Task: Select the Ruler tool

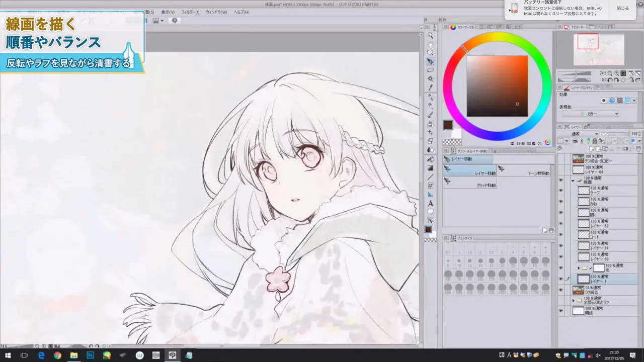Action: coord(430,195)
